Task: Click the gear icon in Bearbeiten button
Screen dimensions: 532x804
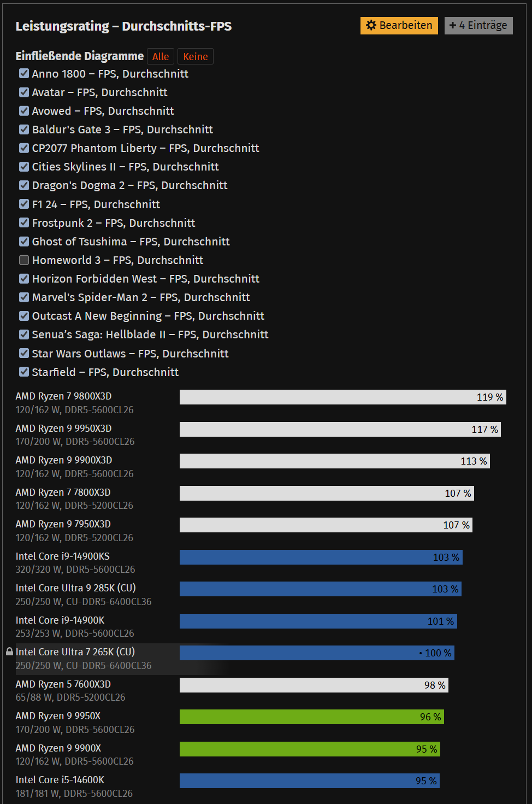Action: click(371, 25)
